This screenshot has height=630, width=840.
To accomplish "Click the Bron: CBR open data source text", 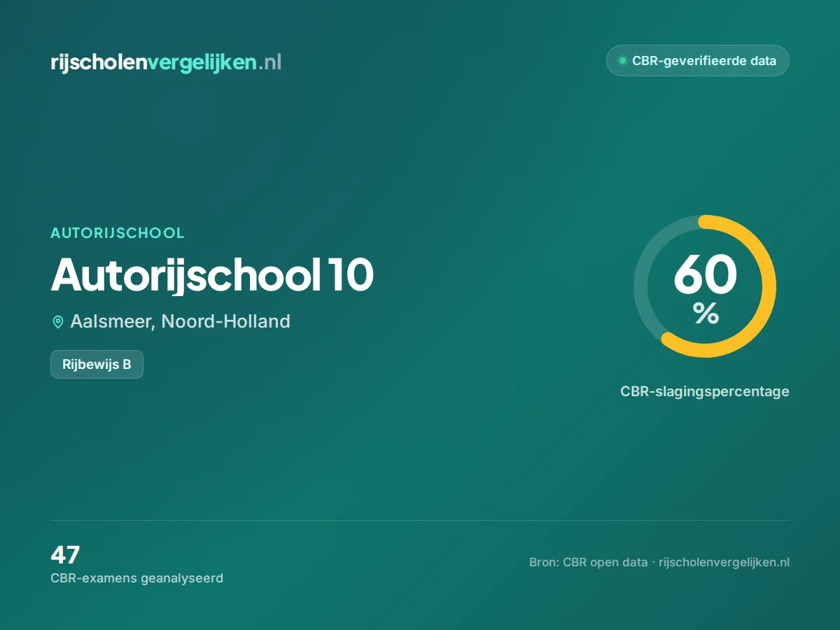I will [659, 562].
